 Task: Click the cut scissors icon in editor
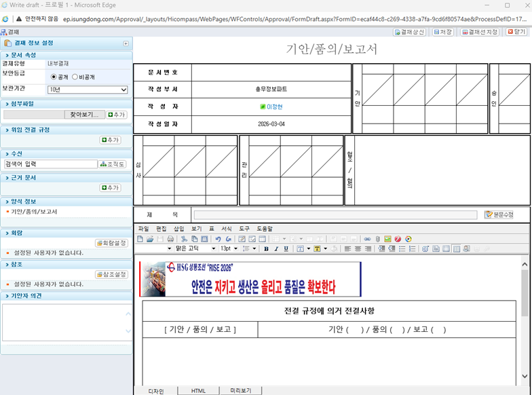click(x=184, y=239)
